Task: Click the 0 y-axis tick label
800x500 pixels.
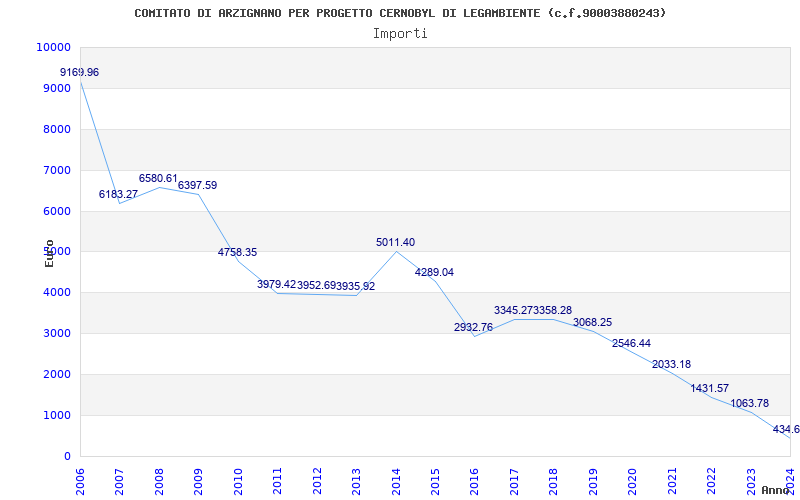Action: click(67, 457)
